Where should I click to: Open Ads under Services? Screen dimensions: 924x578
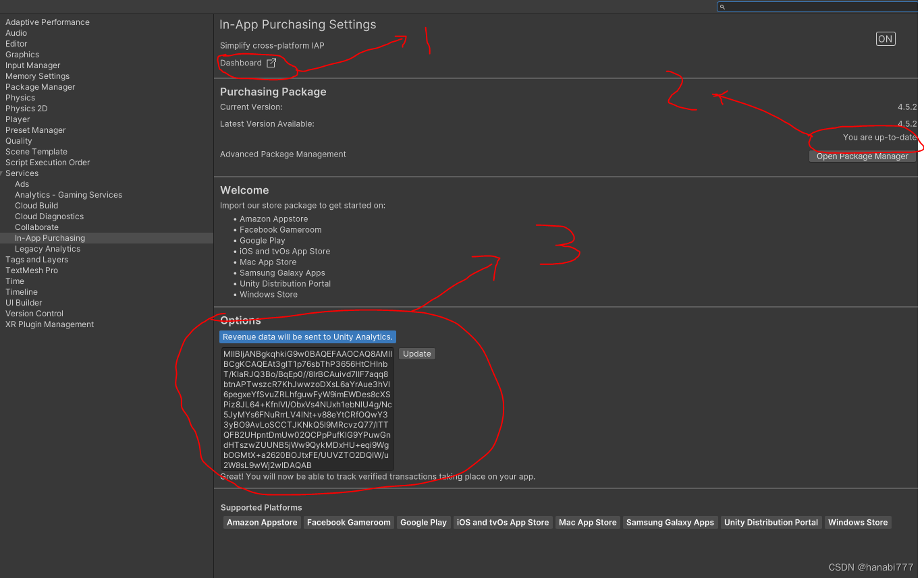22,184
